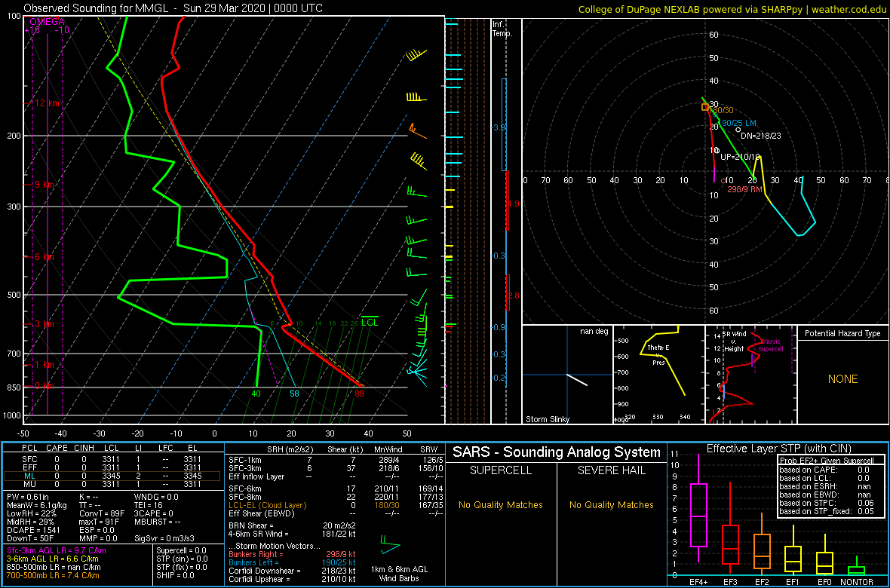Click the DCAPE = 1541 value
The width and height of the screenshot is (890, 588).
[x=32, y=531]
